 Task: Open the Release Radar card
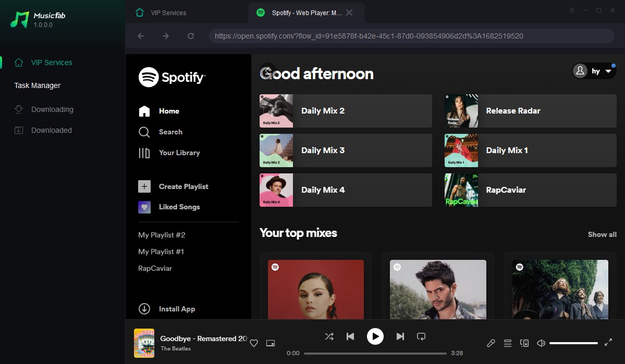pyautogui.click(x=531, y=111)
